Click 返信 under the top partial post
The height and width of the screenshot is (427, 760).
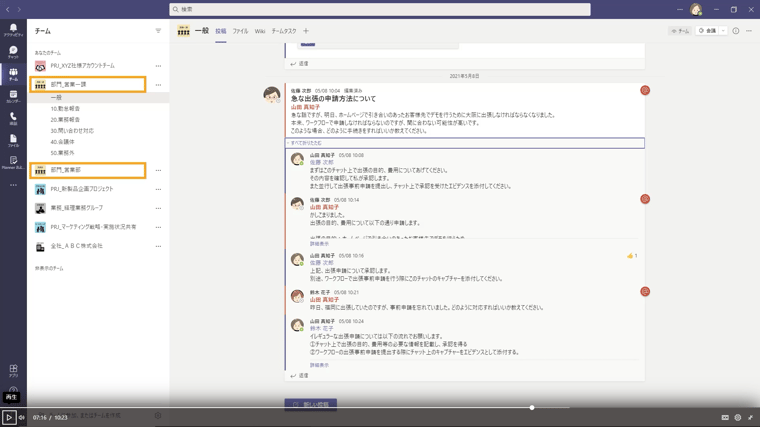pyautogui.click(x=299, y=63)
